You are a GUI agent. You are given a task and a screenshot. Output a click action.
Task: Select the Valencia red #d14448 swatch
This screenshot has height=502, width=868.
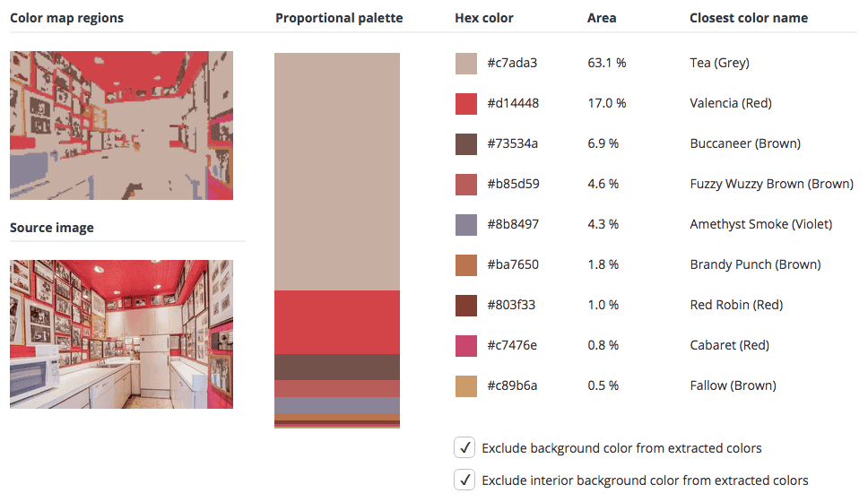466,104
